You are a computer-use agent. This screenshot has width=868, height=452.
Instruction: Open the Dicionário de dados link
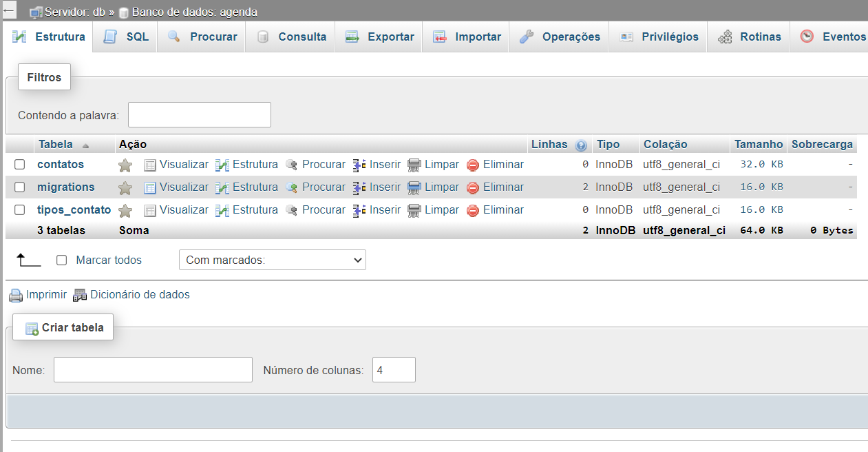pos(140,295)
